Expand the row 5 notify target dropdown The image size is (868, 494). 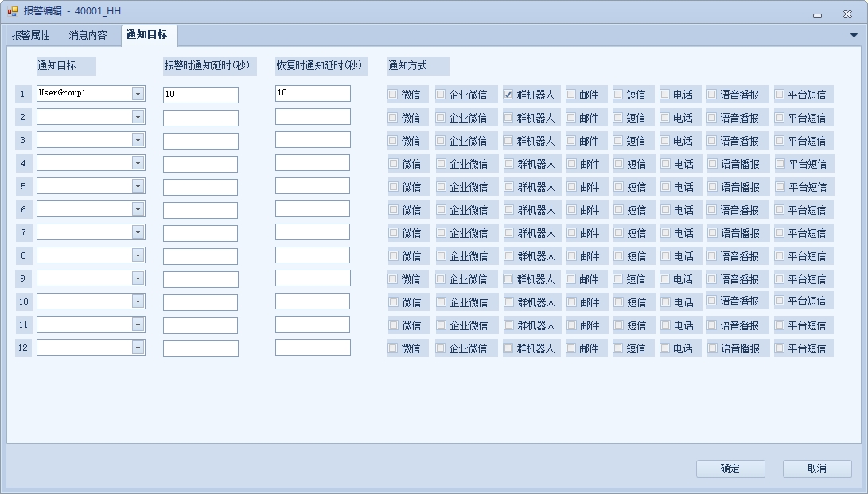click(138, 186)
